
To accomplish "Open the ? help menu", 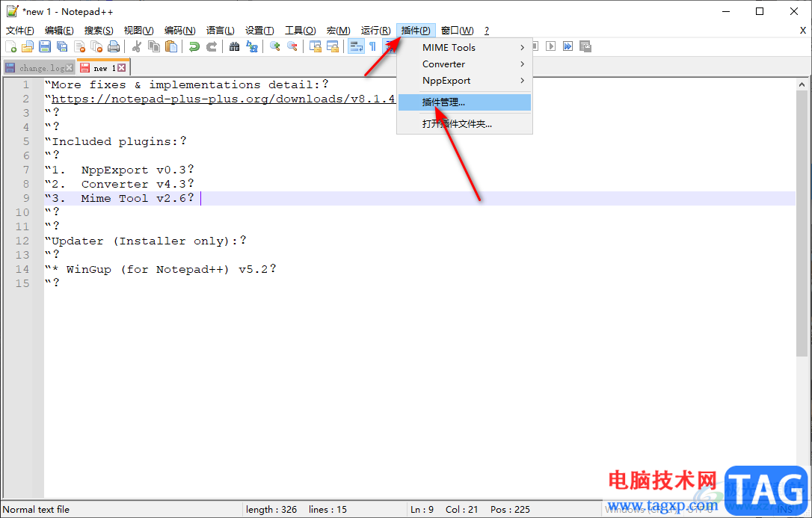I will [x=486, y=31].
